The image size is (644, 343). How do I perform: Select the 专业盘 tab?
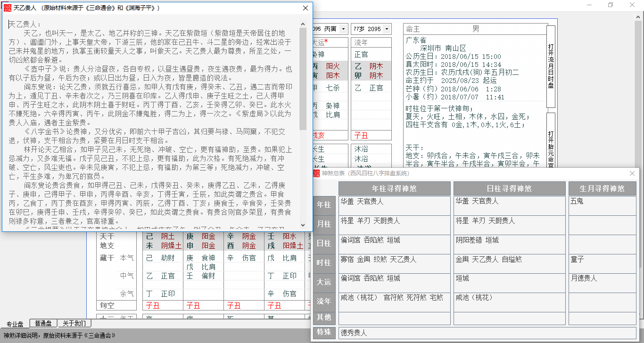click(x=15, y=324)
